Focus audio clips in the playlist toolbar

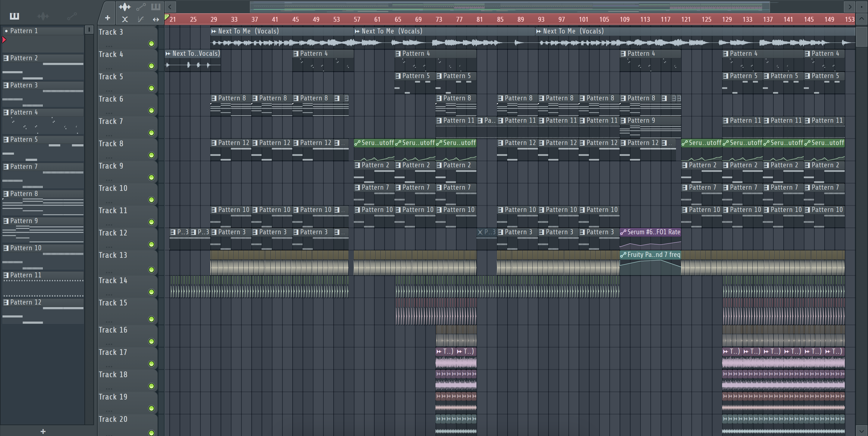[x=125, y=7]
